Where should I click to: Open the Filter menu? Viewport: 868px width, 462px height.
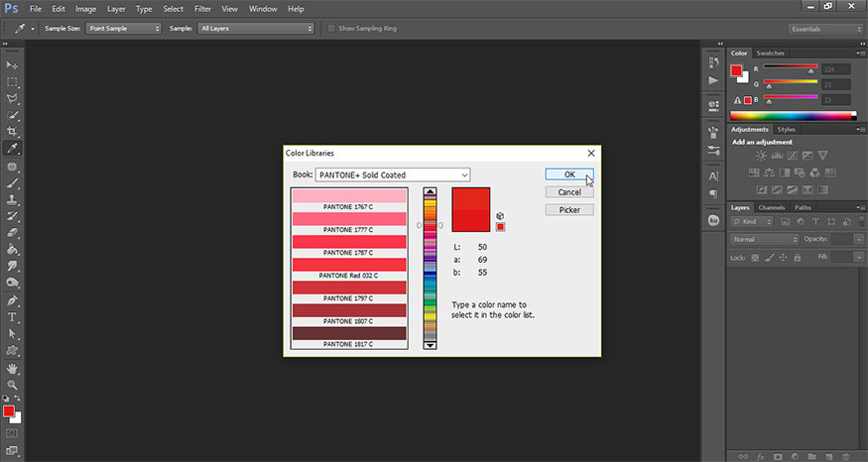pos(202,9)
